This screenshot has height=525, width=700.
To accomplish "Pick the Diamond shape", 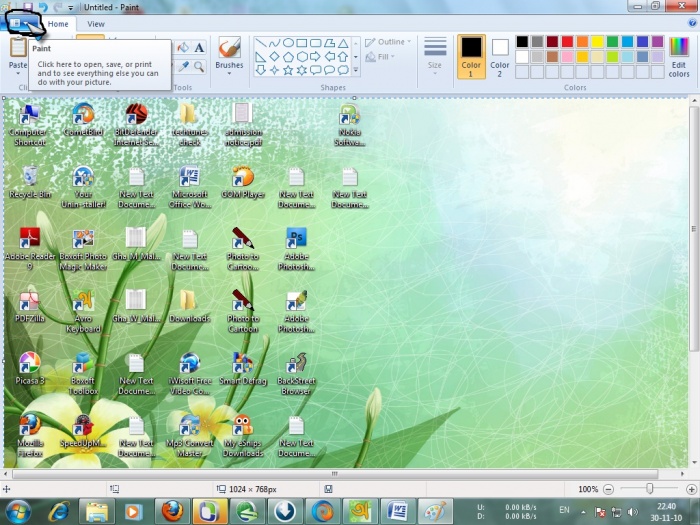I will [275, 57].
